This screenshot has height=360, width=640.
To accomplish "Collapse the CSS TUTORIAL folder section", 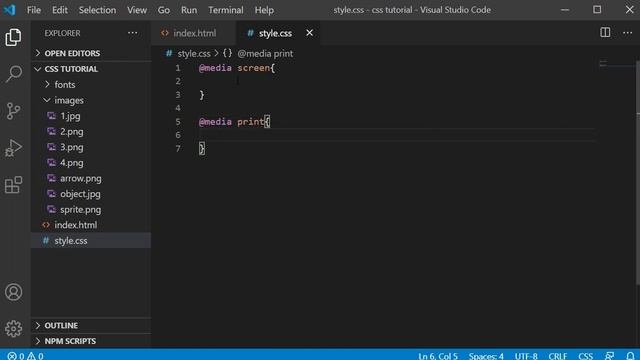I will (x=91, y=69).
